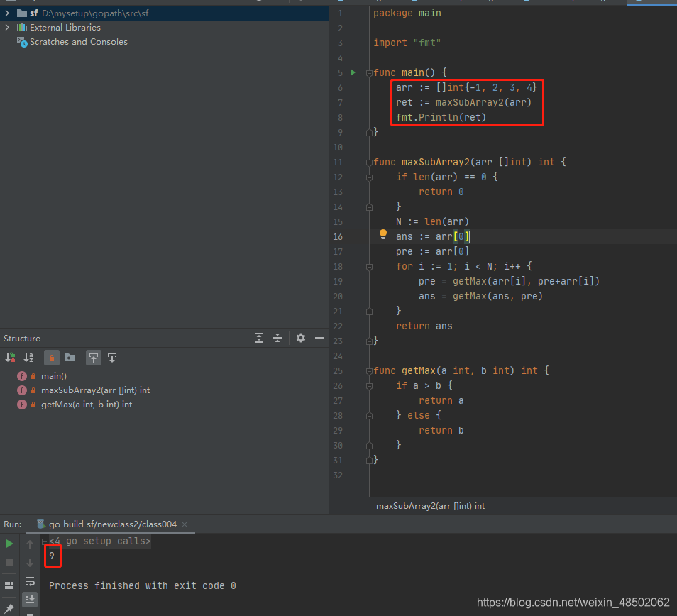Click Up the stack trace arrow
This screenshot has width=677, height=616.
pos(29,544)
